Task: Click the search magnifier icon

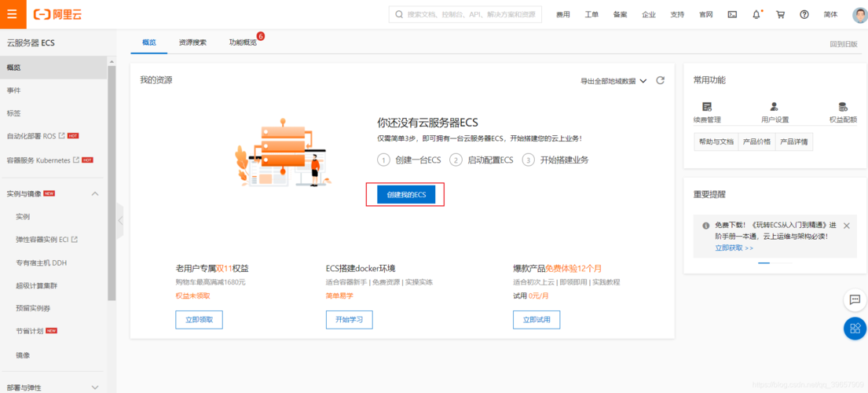Action: pyautogui.click(x=399, y=14)
